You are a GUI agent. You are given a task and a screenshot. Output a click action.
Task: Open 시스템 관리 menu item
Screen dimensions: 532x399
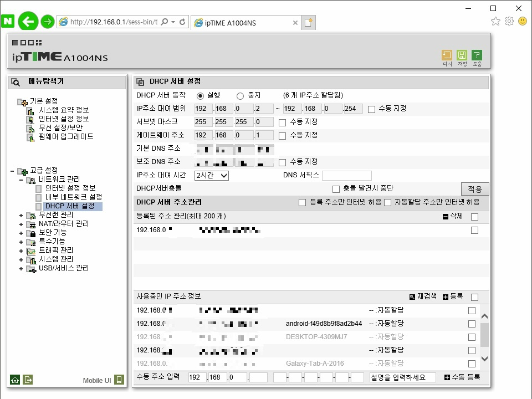pos(56,259)
